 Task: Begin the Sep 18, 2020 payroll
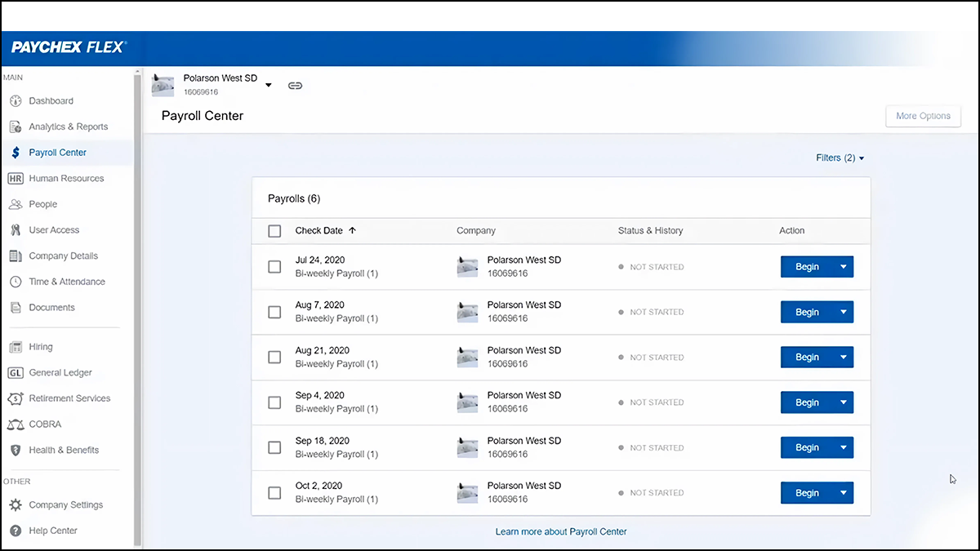pos(807,447)
